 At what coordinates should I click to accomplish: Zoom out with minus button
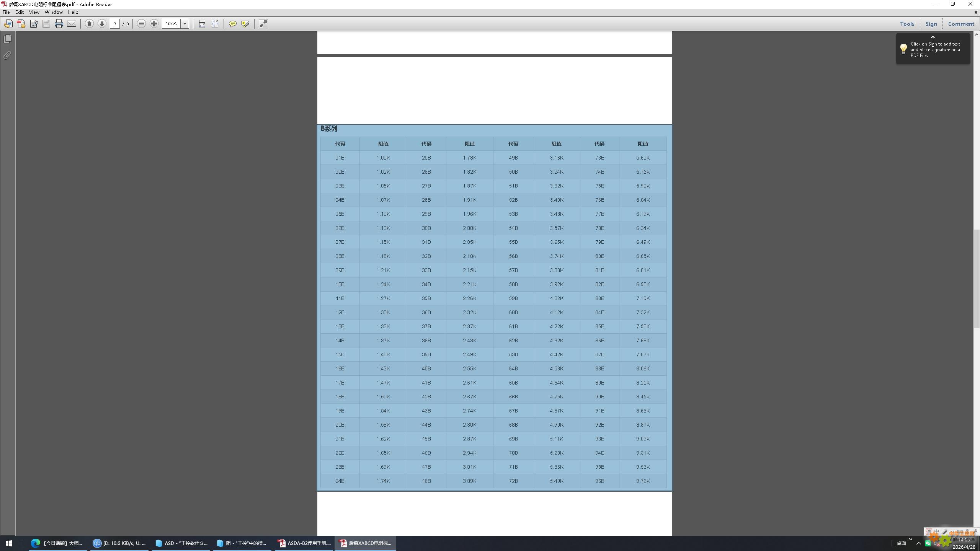[x=141, y=24]
